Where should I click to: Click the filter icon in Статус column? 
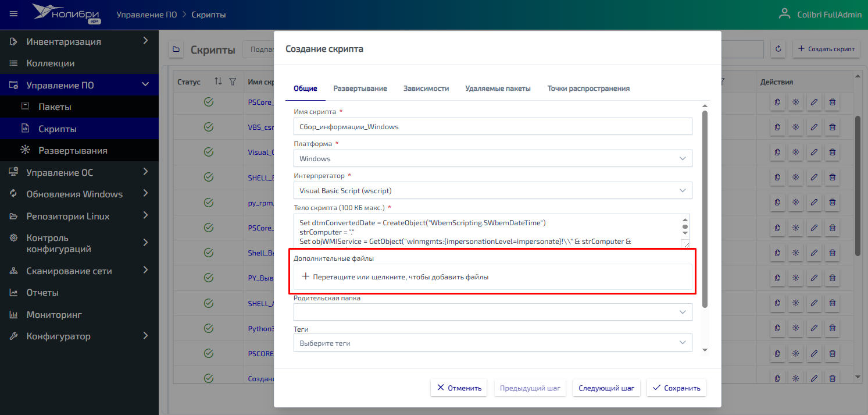pos(233,82)
